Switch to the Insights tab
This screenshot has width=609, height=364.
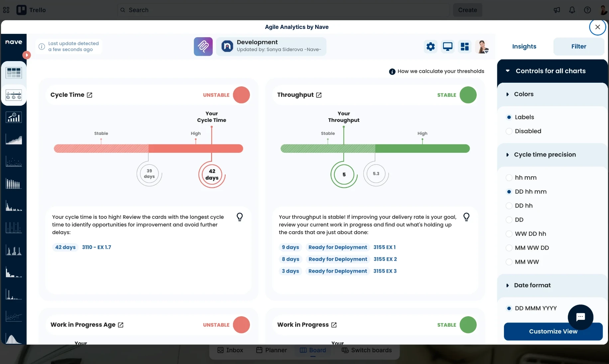[524, 46]
